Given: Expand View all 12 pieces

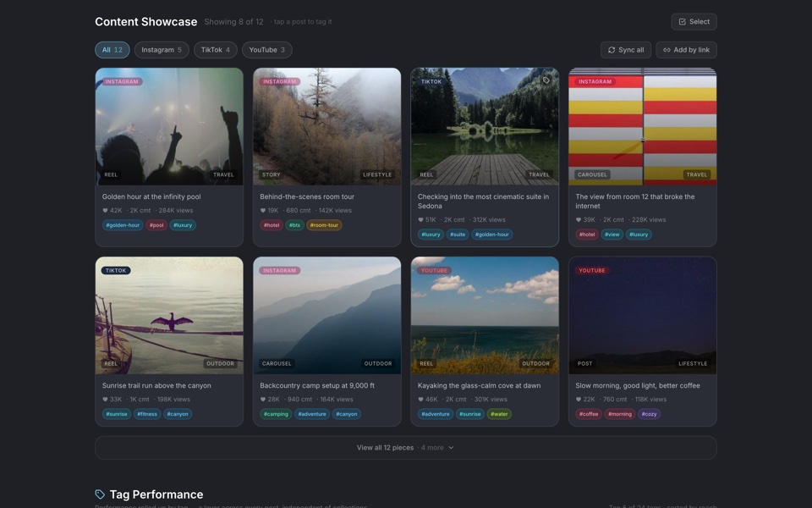Looking at the screenshot, I should point(405,447).
